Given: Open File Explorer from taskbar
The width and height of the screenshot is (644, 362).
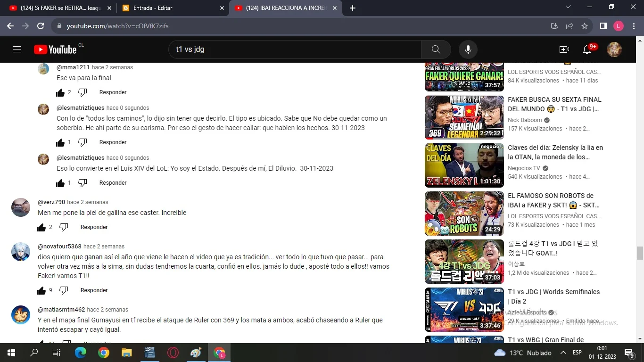Looking at the screenshot, I should [127, 353].
